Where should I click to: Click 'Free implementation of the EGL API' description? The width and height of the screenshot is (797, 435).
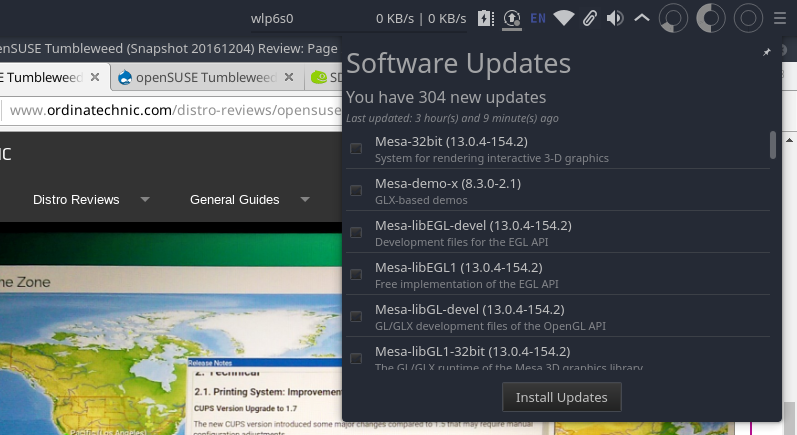click(x=467, y=284)
